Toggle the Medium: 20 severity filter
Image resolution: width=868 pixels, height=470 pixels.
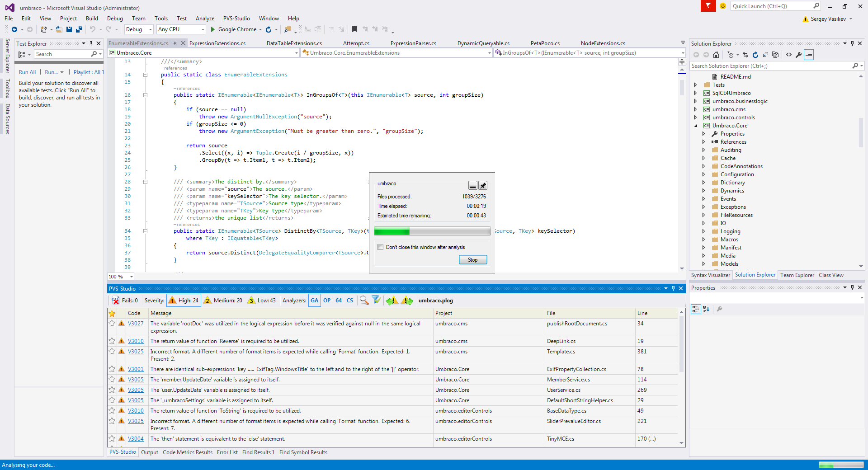pyautogui.click(x=223, y=301)
